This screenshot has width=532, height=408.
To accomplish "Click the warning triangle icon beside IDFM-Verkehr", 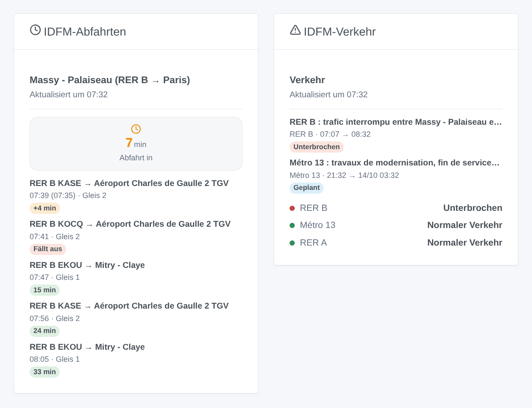I will click(x=295, y=30).
